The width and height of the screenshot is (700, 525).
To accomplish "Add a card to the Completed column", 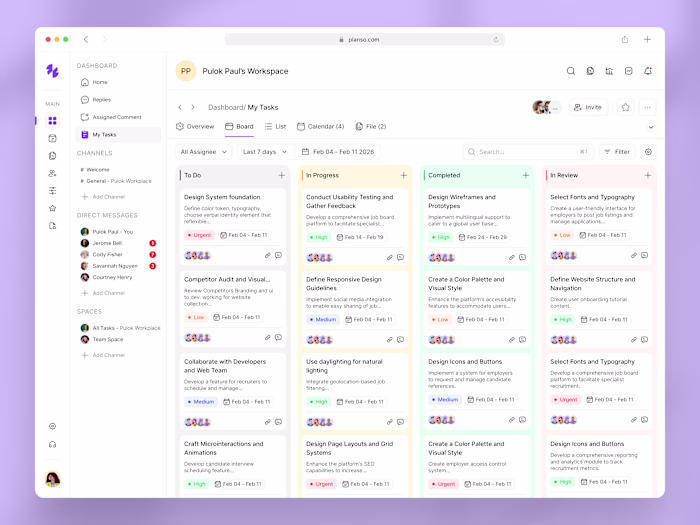I will [x=525, y=175].
